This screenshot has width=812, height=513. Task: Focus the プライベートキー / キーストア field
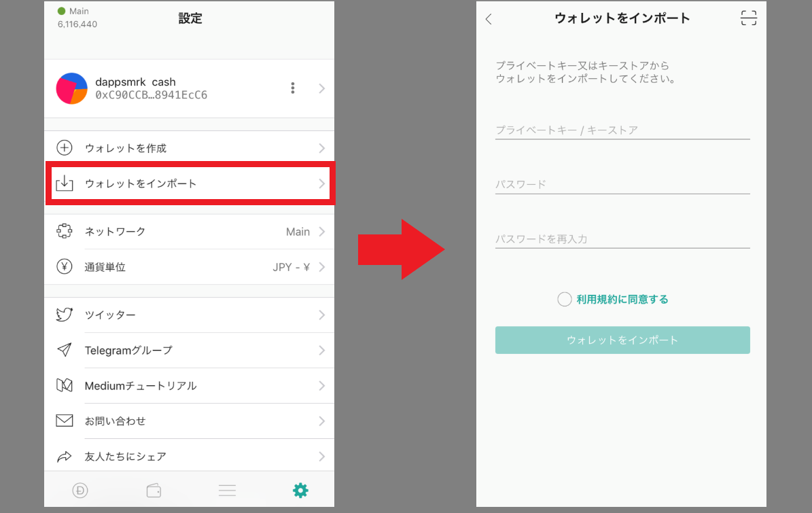click(x=622, y=130)
